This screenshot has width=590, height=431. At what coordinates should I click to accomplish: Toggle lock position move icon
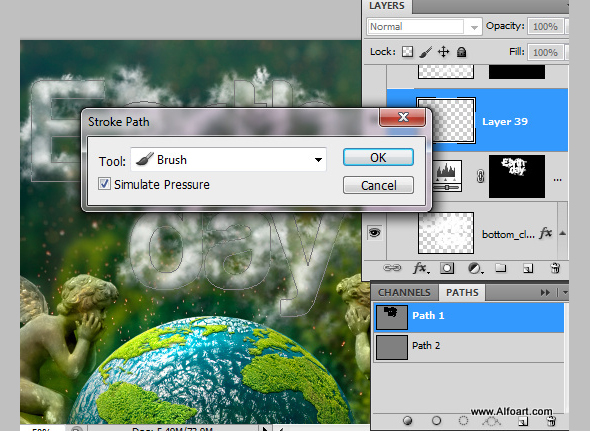pos(444,52)
